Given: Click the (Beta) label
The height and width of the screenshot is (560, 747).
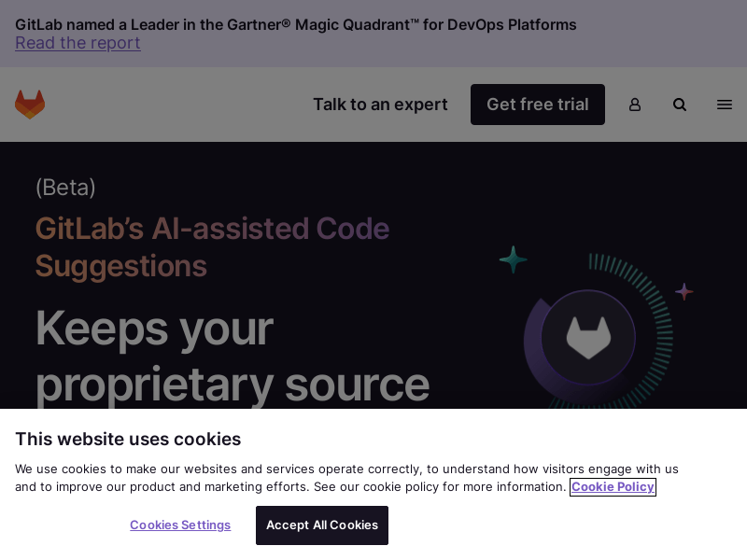Looking at the screenshot, I should click(x=65, y=188).
